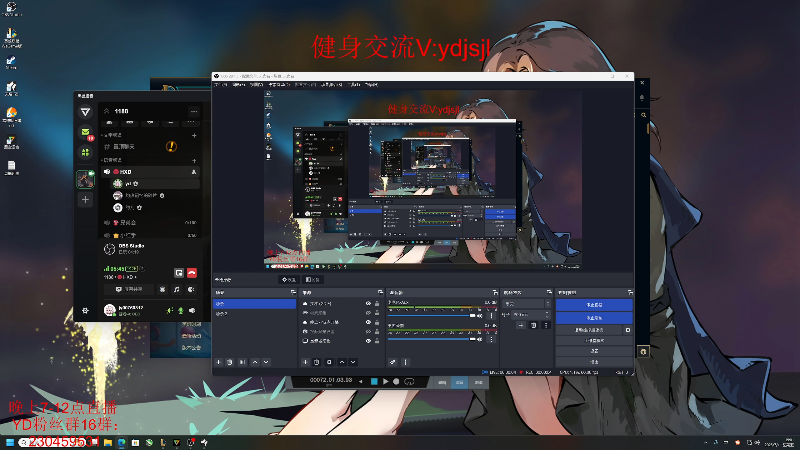Open advanced audio properties in Audio Mixer
Image resolution: width=800 pixels, height=450 pixels.
click(x=392, y=362)
